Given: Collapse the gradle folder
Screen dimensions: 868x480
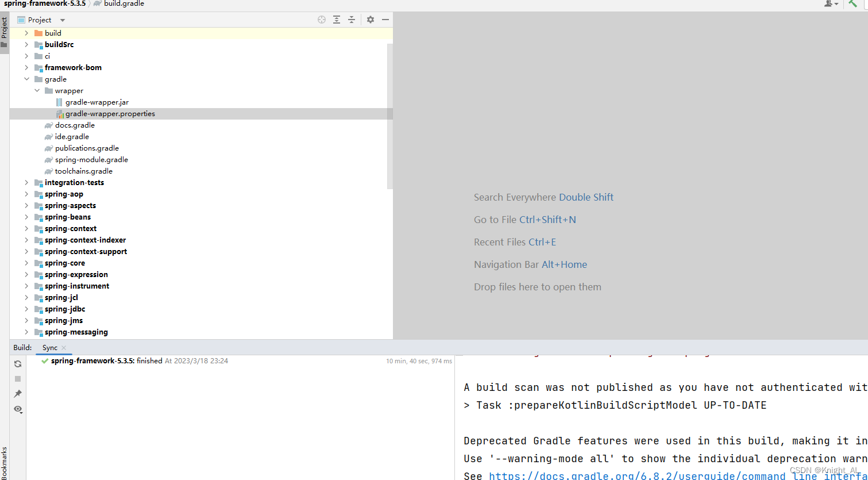Looking at the screenshot, I should (26, 79).
